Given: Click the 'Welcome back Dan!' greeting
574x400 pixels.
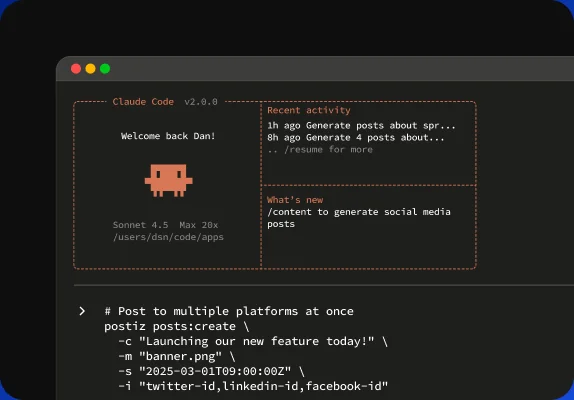Looking at the screenshot, I should tap(168, 136).
